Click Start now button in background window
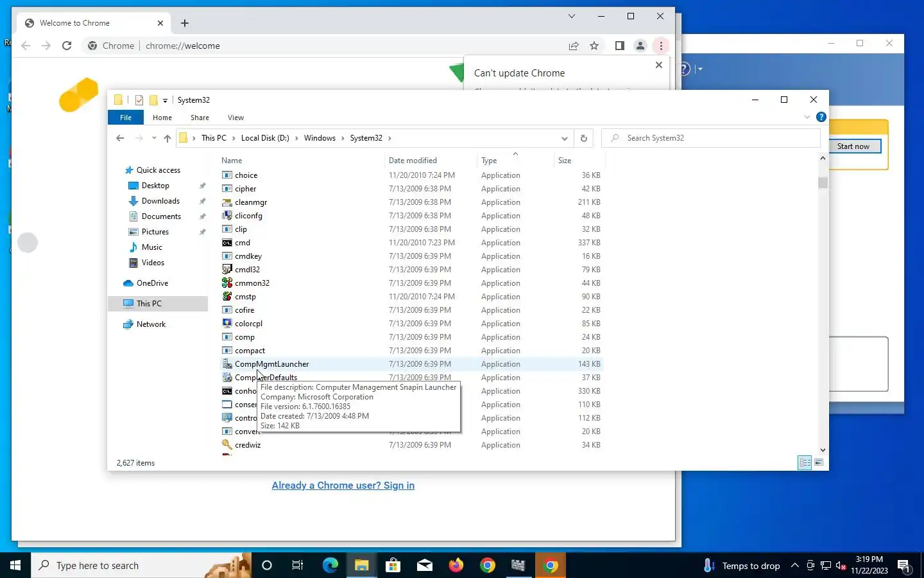Image resolution: width=924 pixels, height=578 pixels. pos(853,146)
